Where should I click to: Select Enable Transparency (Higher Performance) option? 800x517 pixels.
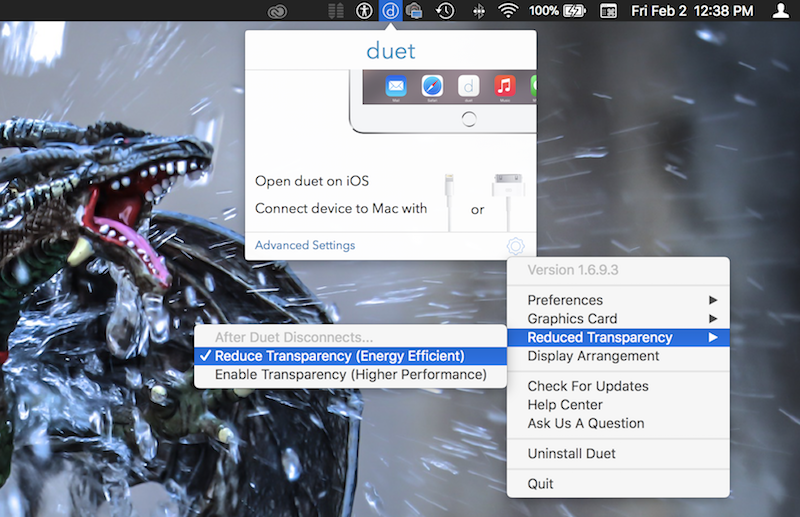click(x=351, y=375)
